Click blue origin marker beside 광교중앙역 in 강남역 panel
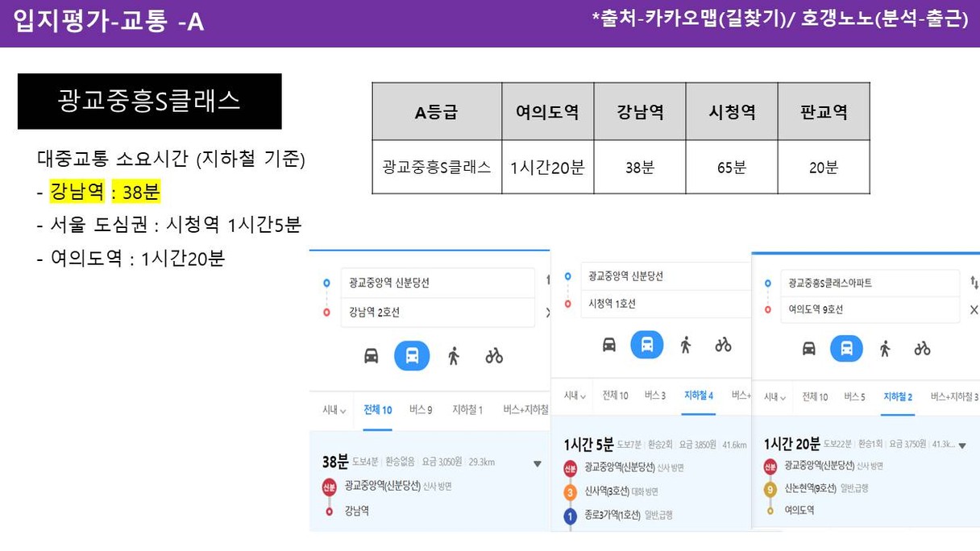The width and height of the screenshot is (980, 551). 326,283
